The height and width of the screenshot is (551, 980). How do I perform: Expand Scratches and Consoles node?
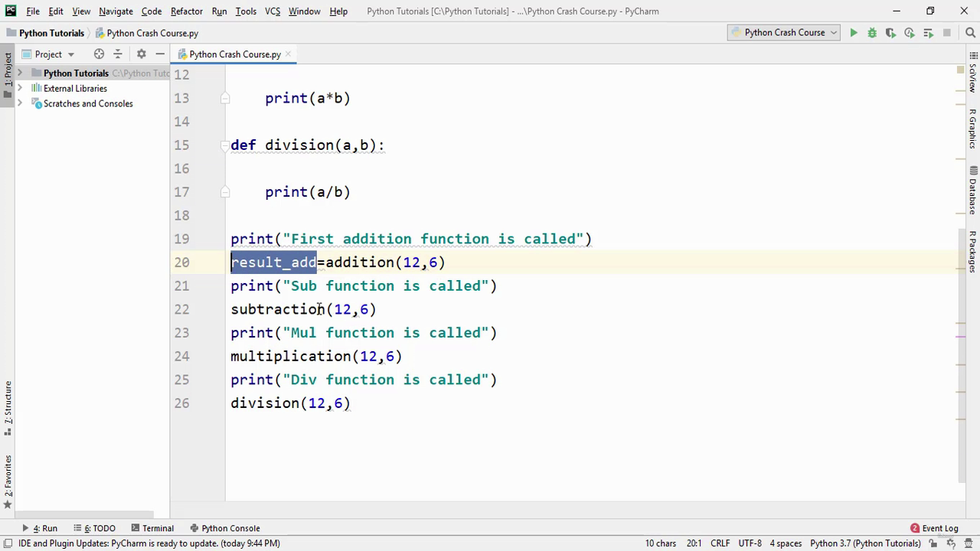click(x=20, y=104)
